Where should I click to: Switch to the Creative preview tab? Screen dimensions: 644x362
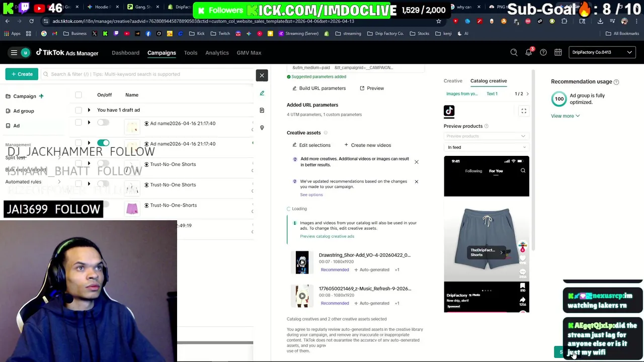click(453, 81)
